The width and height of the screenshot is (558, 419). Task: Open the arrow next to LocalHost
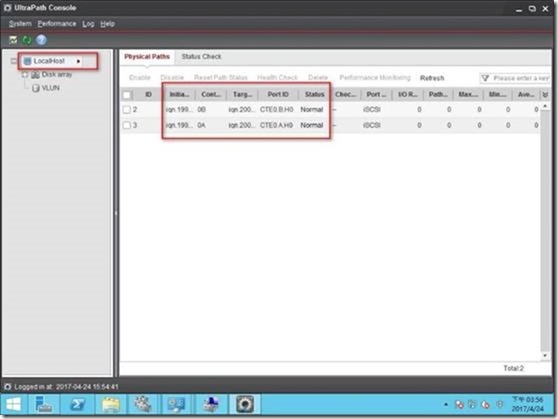78,61
